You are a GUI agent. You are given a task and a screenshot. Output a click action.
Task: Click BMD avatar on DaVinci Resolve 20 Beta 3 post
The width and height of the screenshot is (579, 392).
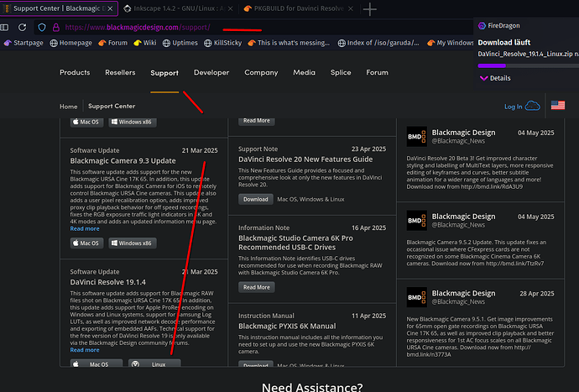(x=416, y=137)
